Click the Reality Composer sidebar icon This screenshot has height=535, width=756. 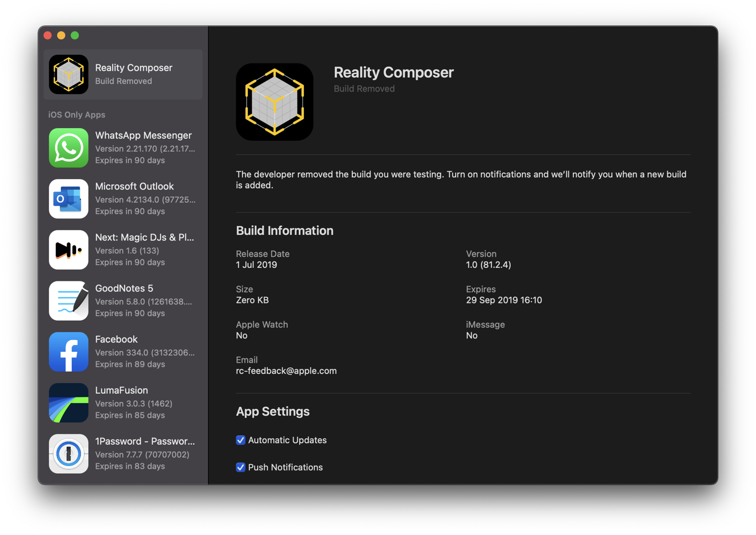[x=68, y=75]
